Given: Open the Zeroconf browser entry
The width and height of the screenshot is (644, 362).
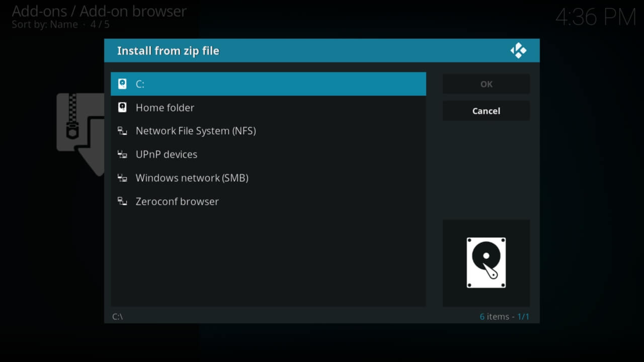Looking at the screenshot, I should (268, 202).
